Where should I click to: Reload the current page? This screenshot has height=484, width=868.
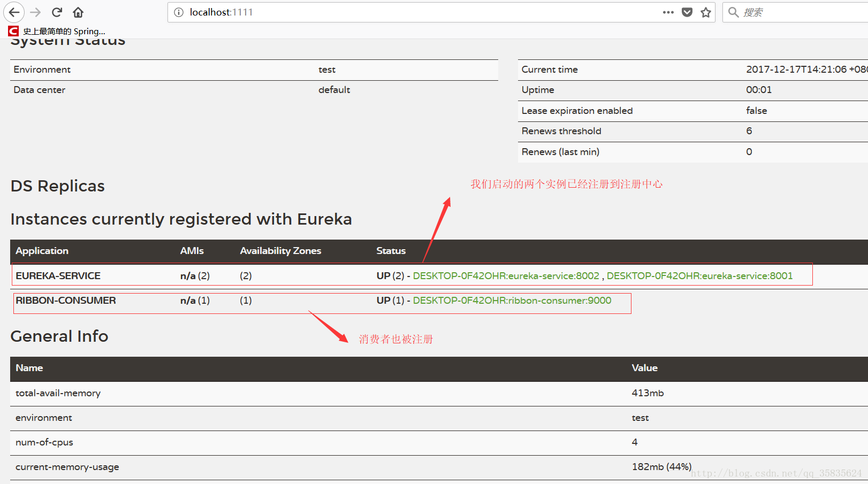[57, 12]
